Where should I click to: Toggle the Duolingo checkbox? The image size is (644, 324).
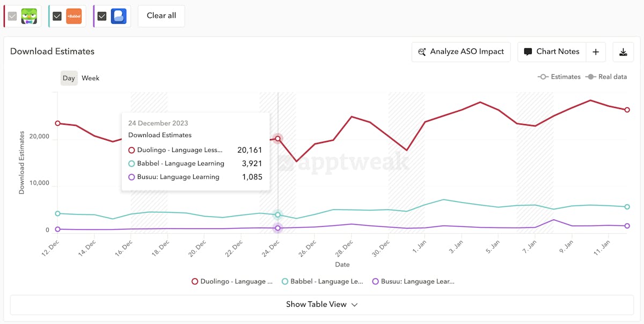(12, 16)
